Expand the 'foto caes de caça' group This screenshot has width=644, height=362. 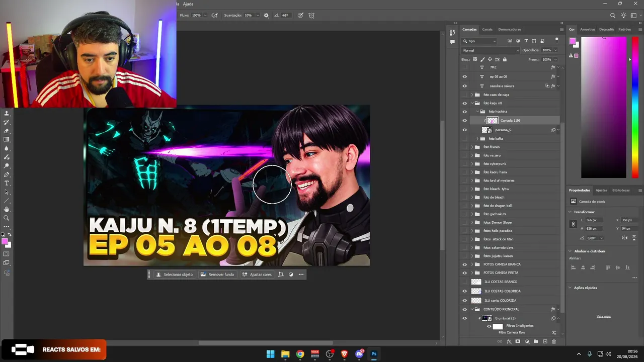point(472,95)
